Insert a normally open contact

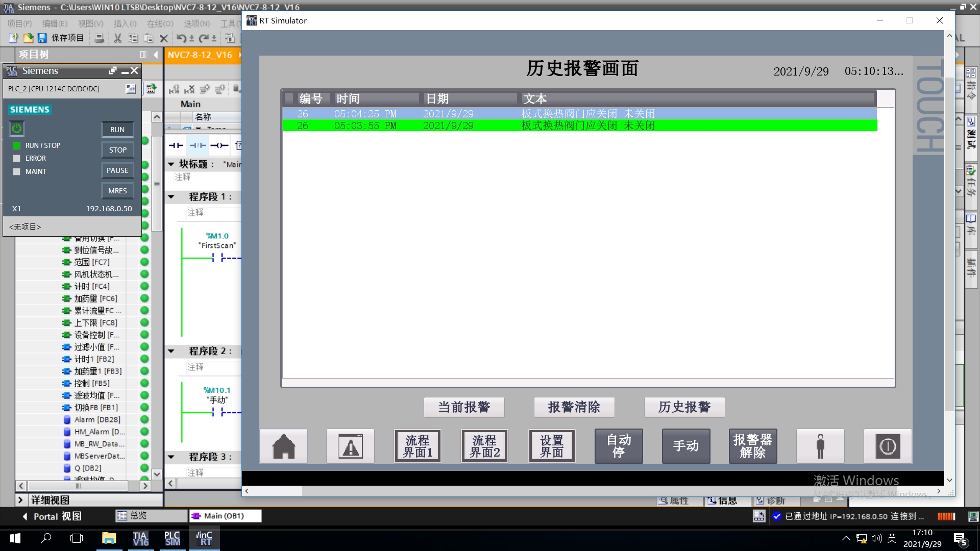coord(176,145)
